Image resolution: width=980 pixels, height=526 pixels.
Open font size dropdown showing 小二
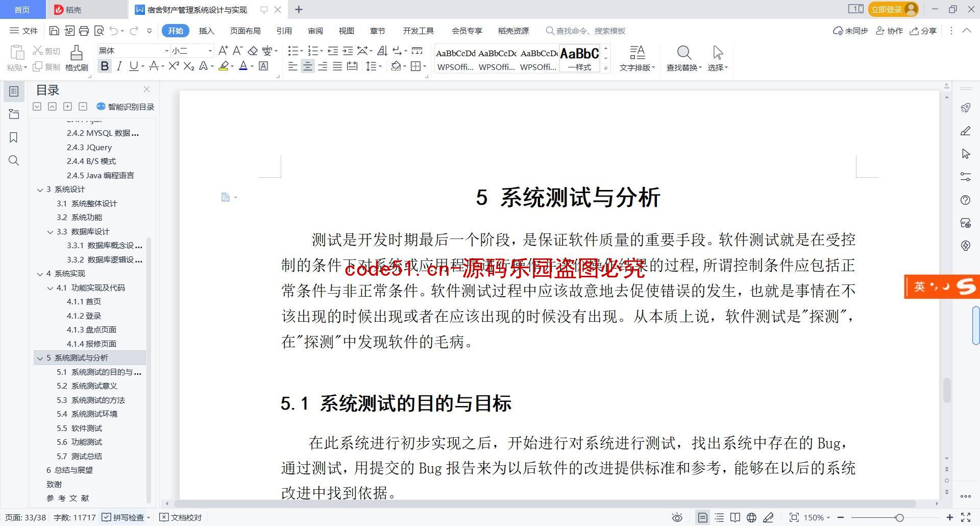tap(210, 51)
